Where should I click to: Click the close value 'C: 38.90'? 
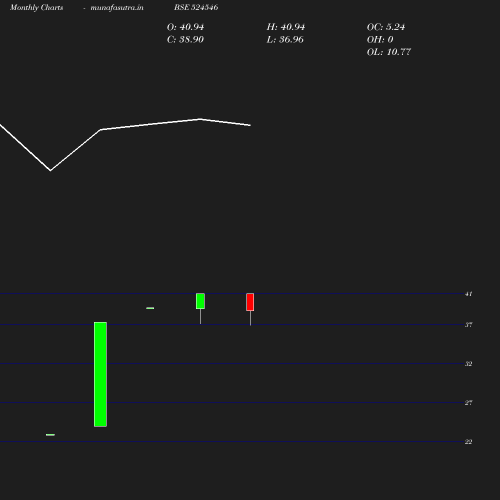[185, 40]
